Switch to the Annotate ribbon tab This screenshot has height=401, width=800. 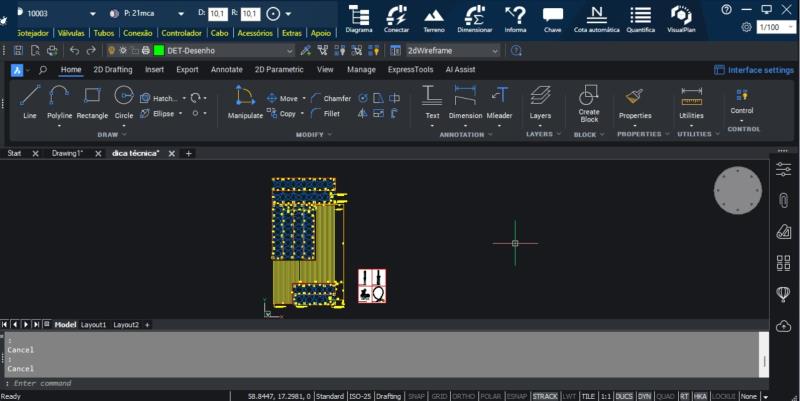point(226,70)
